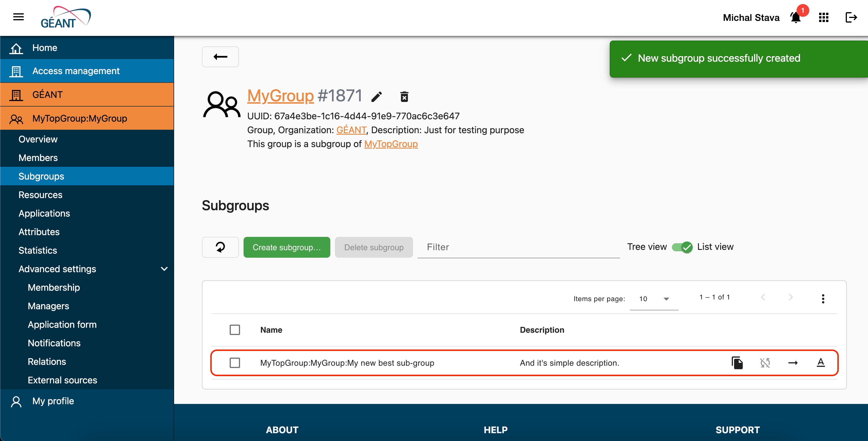The image size is (868, 441).
Task: Open the notifications bell
Action: pos(796,18)
